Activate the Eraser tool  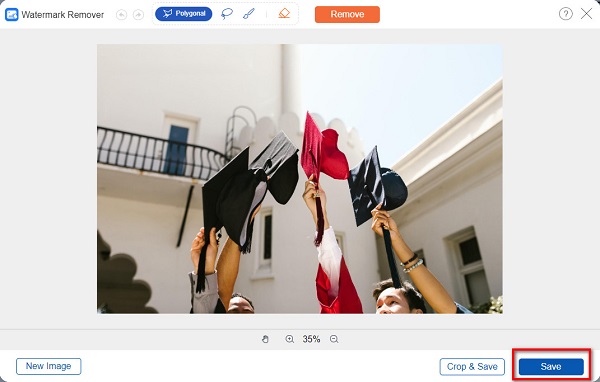(284, 14)
